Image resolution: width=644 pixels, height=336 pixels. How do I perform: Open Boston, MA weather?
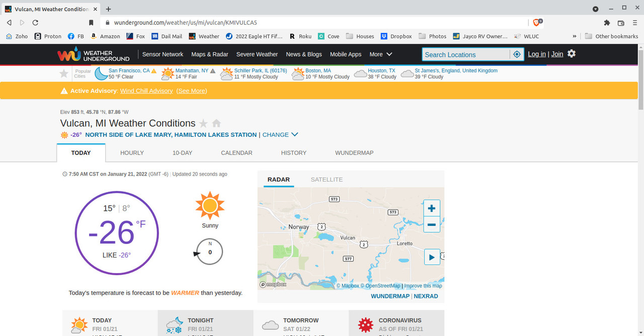click(318, 71)
